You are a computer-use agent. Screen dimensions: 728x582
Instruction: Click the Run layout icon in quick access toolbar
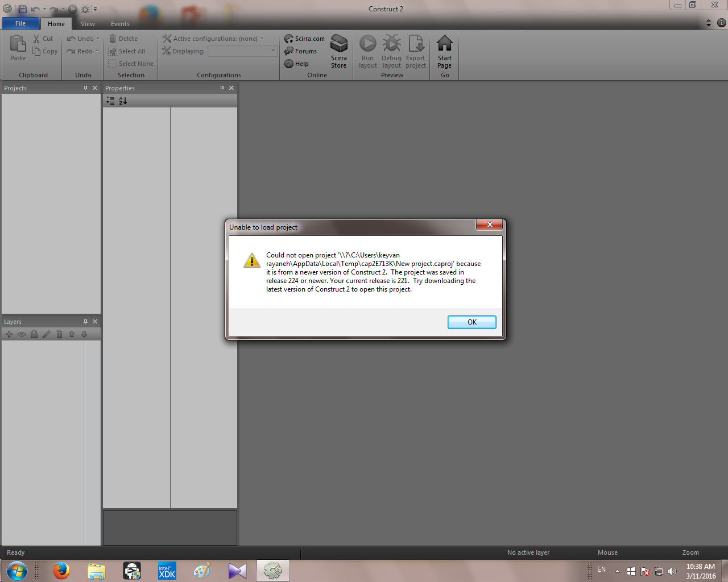click(72, 9)
